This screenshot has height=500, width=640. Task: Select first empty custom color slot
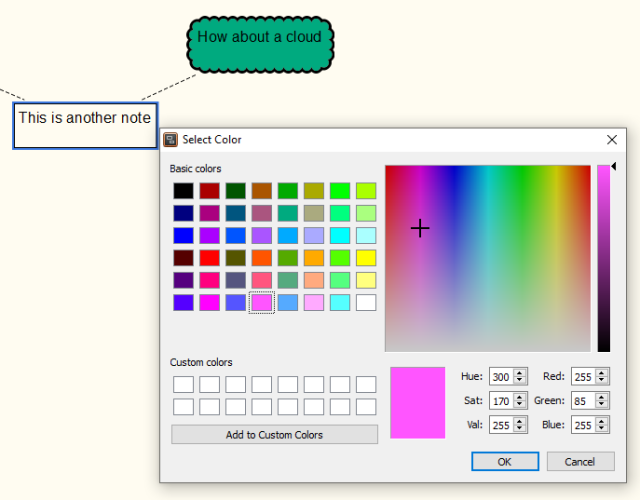click(x=183, y=384)
